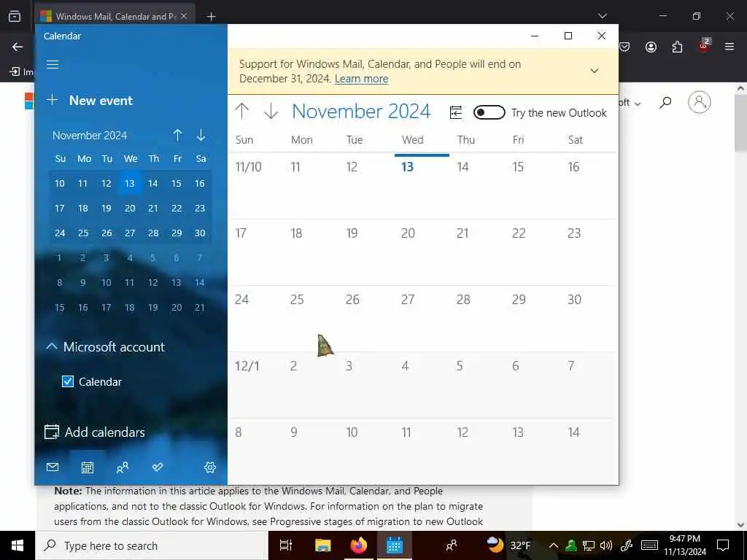Open Windows Start menu
The image size is (747, 560).
(18, 545)
